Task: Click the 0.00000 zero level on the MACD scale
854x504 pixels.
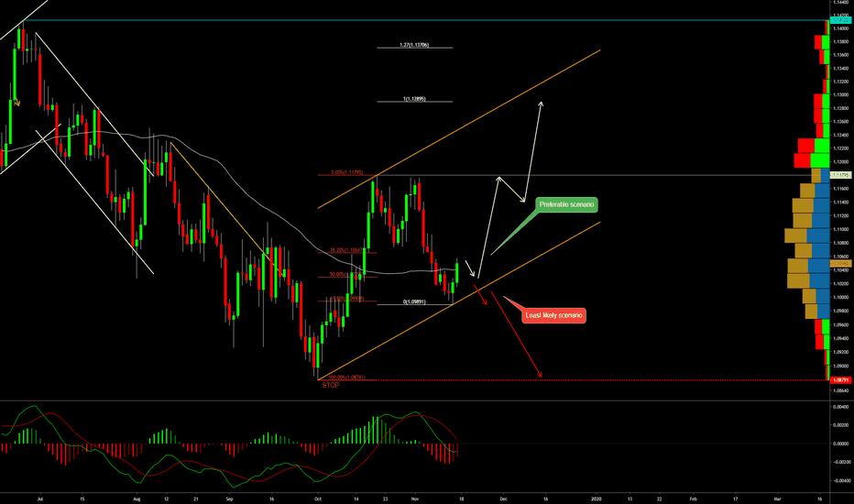Action: tap(840, 444)
